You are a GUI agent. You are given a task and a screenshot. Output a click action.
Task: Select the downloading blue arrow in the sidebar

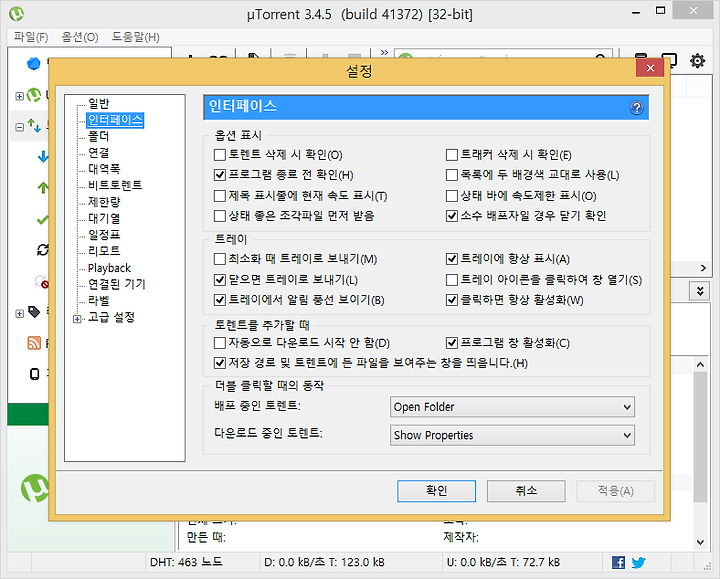[x=43, y=157]
